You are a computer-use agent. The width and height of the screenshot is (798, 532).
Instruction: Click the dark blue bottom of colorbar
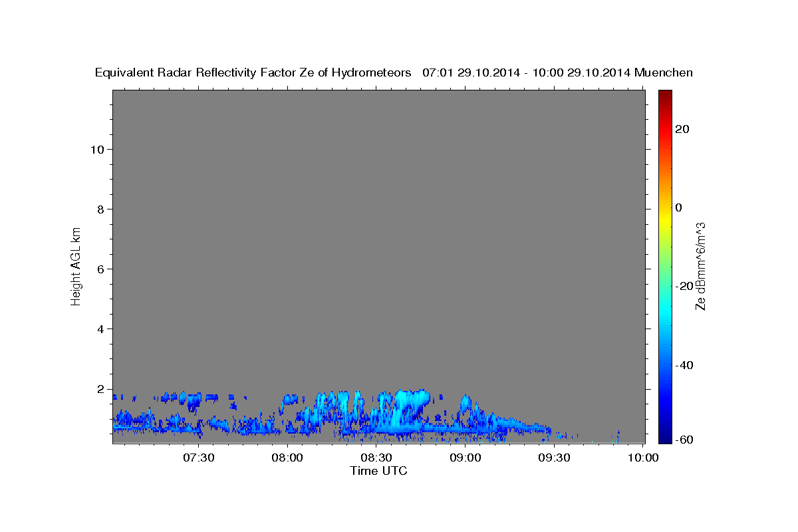665,436
